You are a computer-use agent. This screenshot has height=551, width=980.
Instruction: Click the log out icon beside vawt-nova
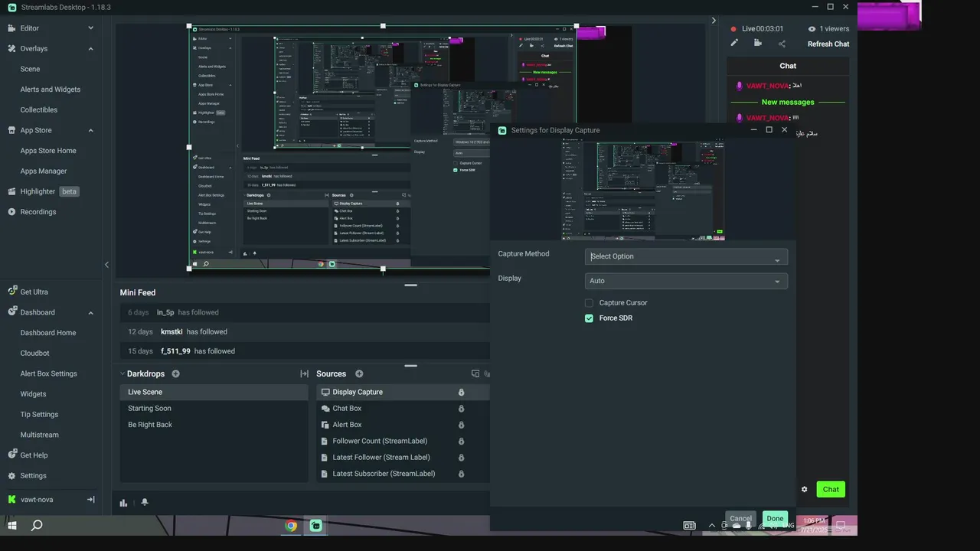(x=90, y=500)
